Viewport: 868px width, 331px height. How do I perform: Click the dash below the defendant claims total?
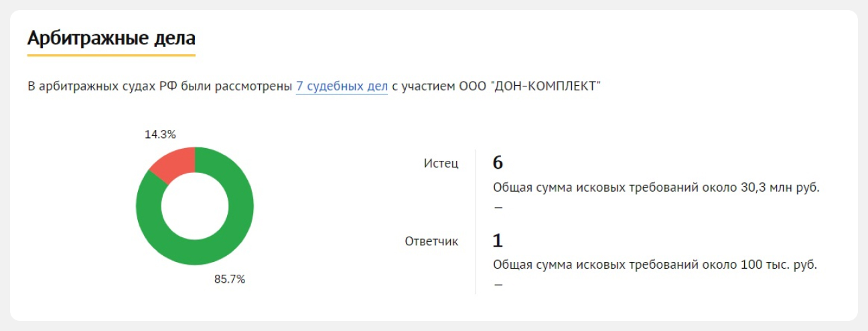(498, 285)
